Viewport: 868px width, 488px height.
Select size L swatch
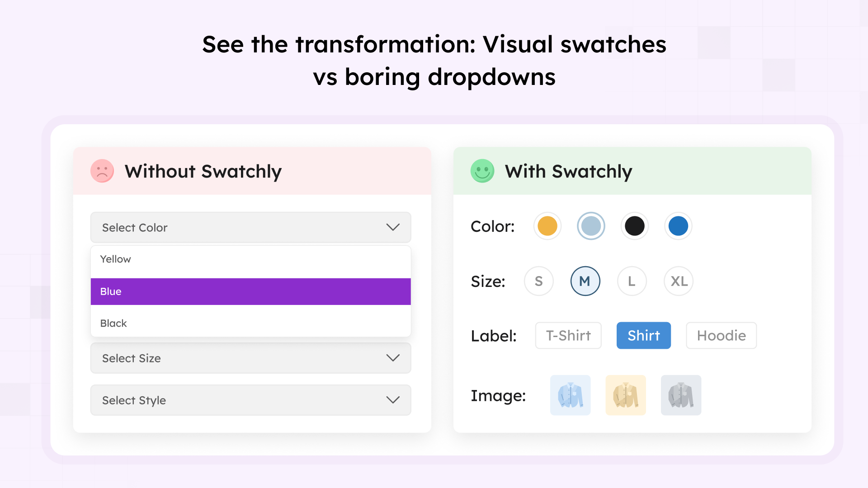point(632,281)
